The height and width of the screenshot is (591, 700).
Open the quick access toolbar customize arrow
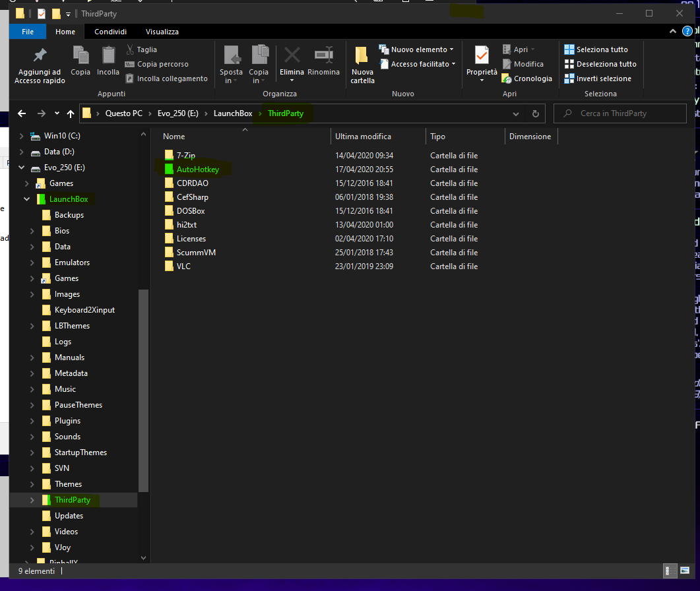[69, 15]
